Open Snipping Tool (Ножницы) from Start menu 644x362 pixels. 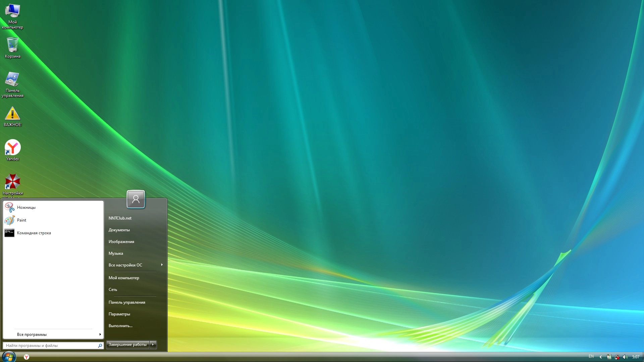(26, 207)
